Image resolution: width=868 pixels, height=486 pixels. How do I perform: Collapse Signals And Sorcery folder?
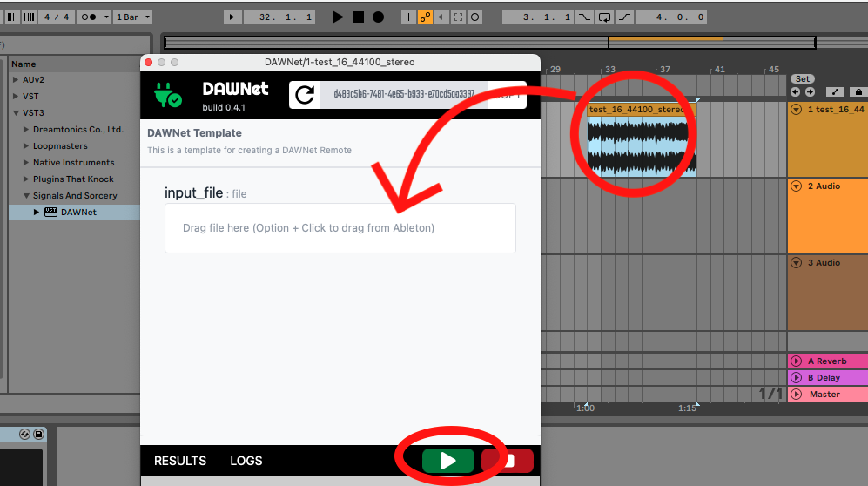[x=26, y=195]
